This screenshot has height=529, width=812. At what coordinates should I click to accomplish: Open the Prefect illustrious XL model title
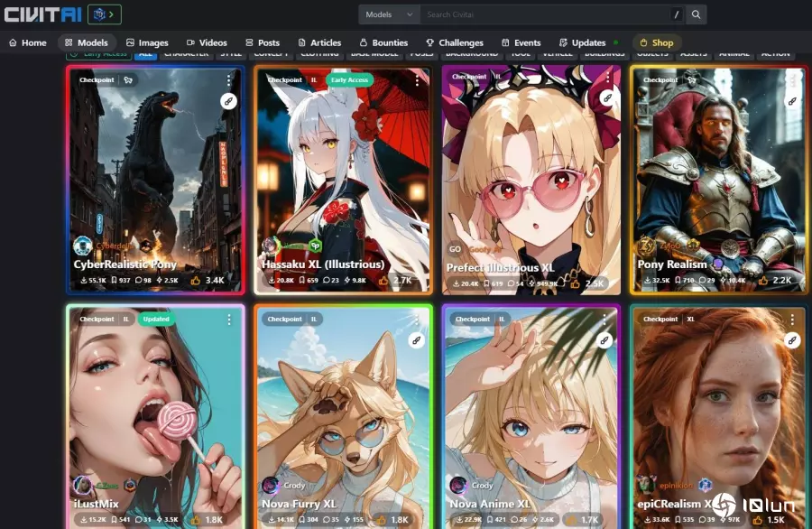(x=500, y=267)
